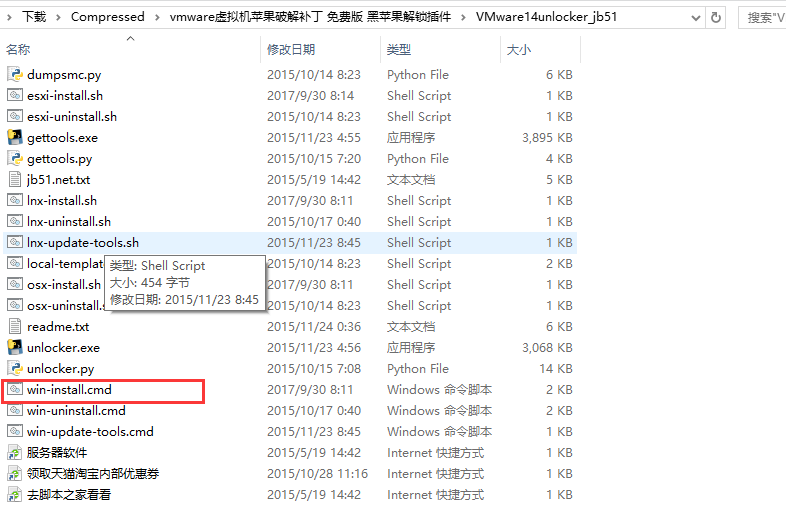Click the lnx-install.sh file icon
786x521 pixels.
click(15, 201)
